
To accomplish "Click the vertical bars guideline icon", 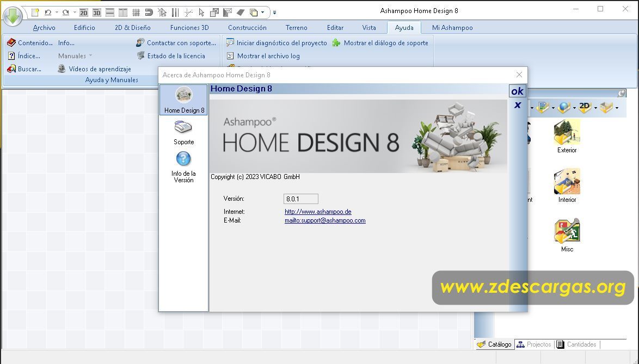I will [175, 13].
